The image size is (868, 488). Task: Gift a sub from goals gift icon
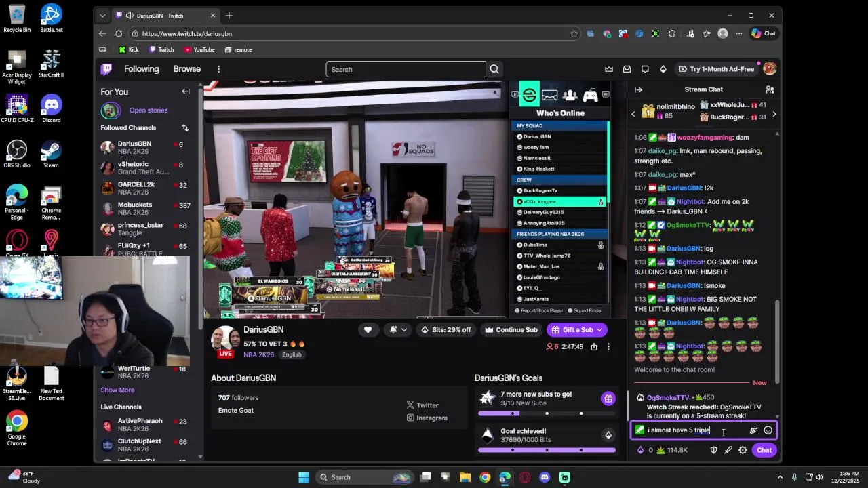[x=608, y=399]
